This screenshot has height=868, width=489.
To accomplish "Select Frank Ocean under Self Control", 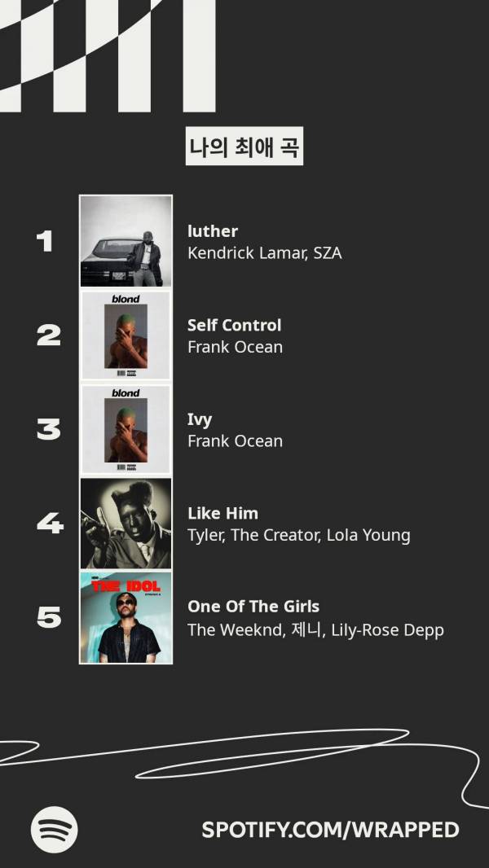I will (235, 347).
